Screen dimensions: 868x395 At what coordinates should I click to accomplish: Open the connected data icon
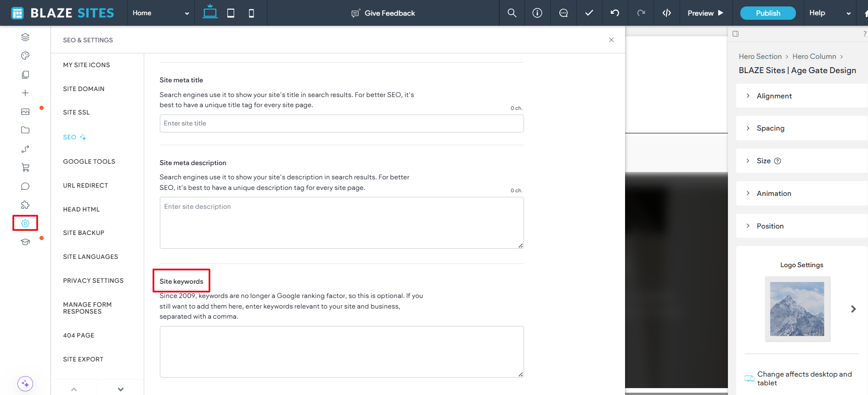tap(25, 149)
